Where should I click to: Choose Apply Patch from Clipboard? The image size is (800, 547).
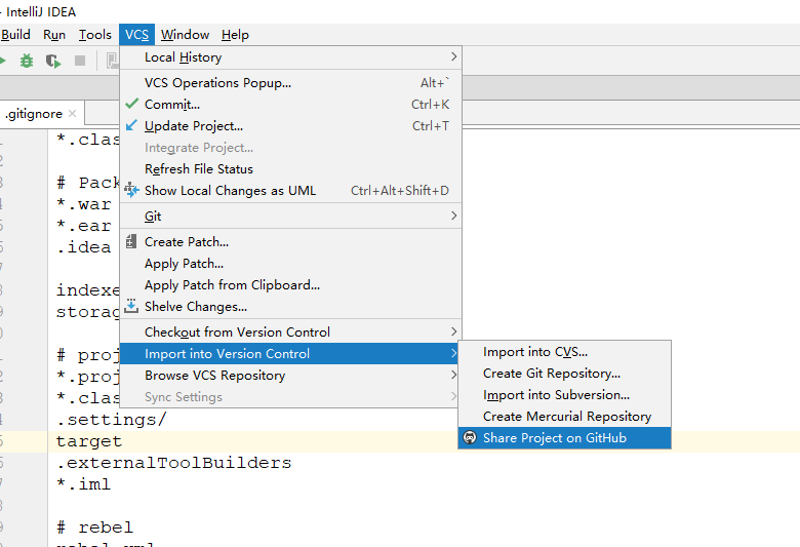pyautogui.click(x=232, y=285)
